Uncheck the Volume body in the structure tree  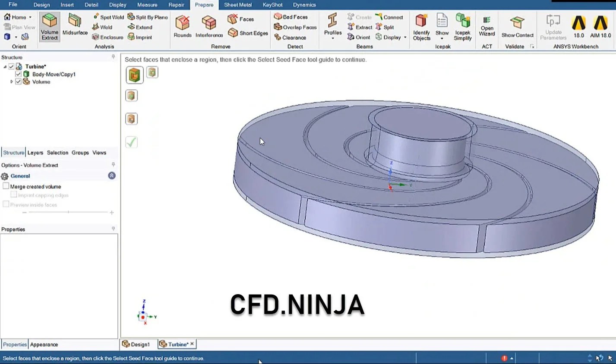18,82
